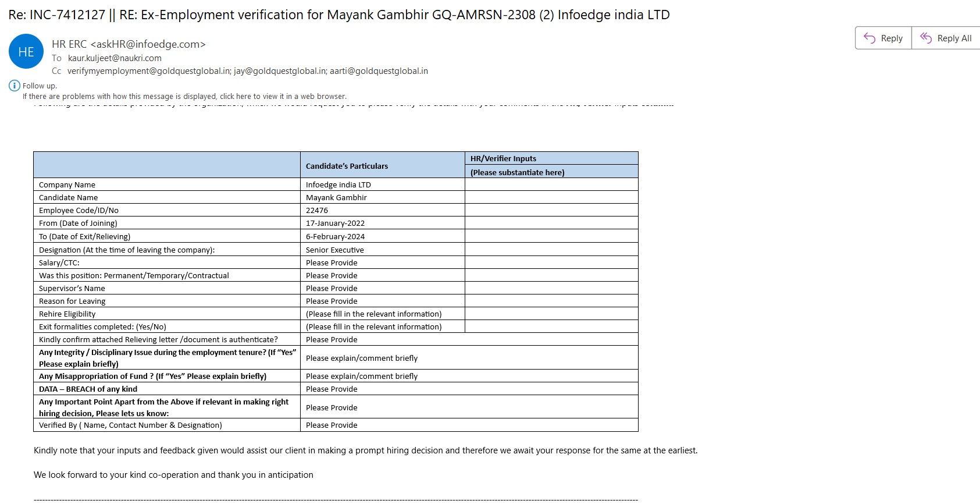Click the From (Date of Joining) label

coord(78,223)
